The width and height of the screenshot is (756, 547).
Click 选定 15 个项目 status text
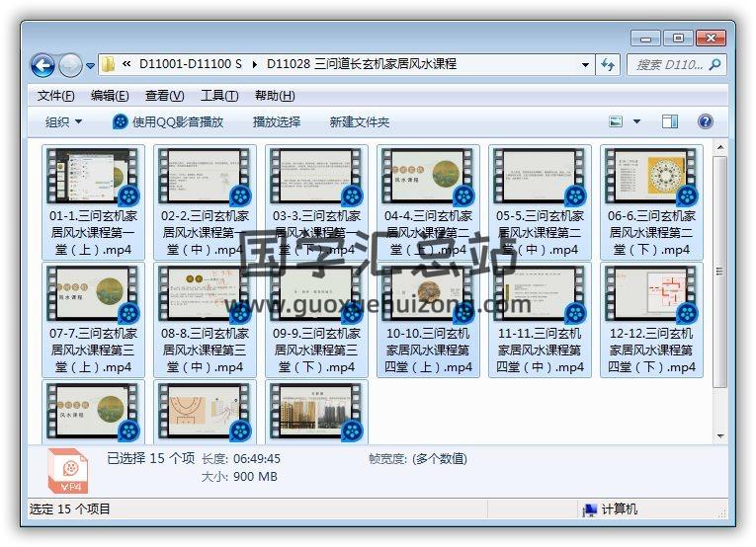click(x=70, y=508)
